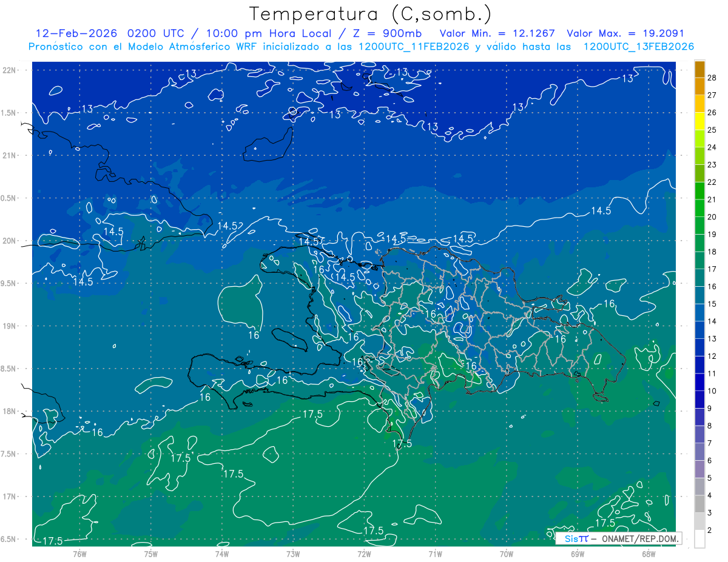Click the "20N" latitude axis label
The height and width of the screenshot is (562, 728).
pos(10,241)
